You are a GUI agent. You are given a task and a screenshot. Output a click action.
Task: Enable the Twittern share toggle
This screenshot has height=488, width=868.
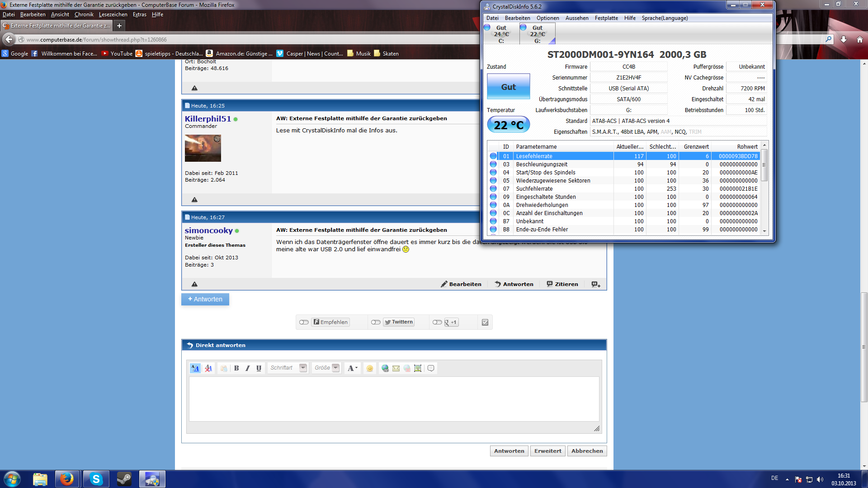coord(376,322)
